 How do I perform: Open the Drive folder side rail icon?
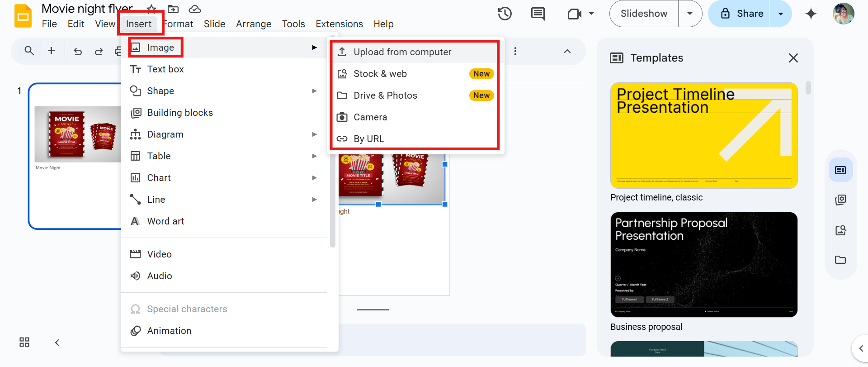840,260
